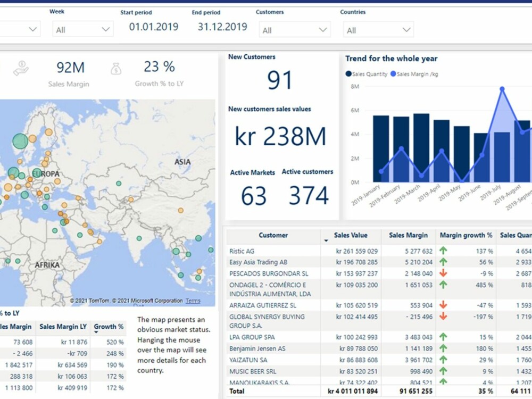Select PESCADOS BURGONDAR SL customer
The image size is (532, 399).
pos(269,273)
